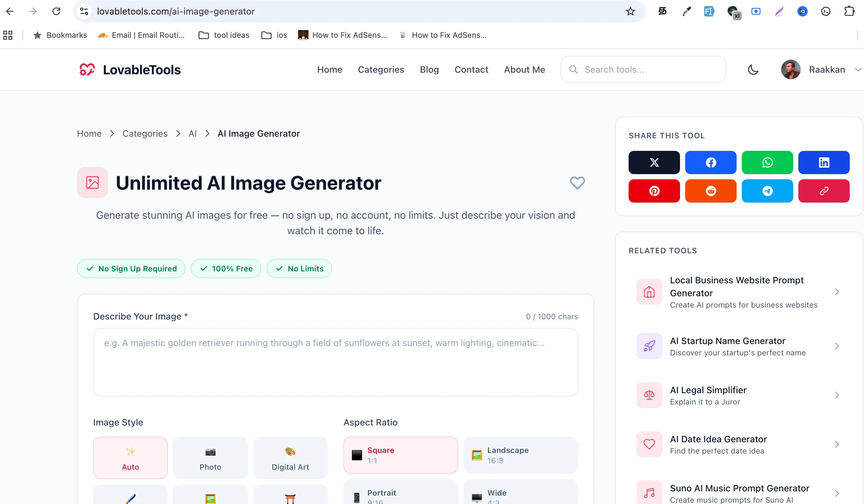Open Local Business Website Prompt Generator chevron
The width and height of the screenshot is (864, 504).
click(x=837, y=292)
